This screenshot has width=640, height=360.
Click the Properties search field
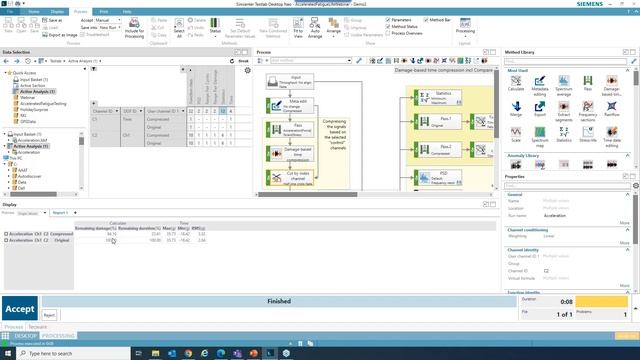[567, 186]
